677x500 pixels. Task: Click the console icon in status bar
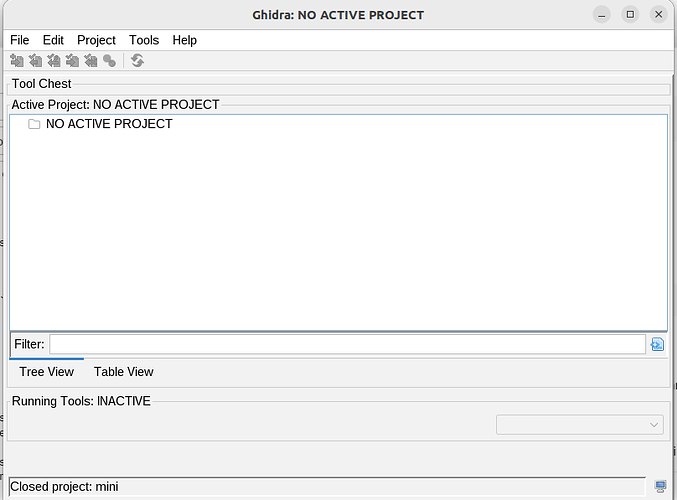pos(660,487)
